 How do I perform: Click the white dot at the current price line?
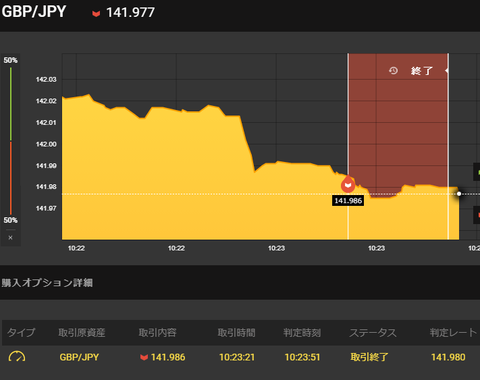tap(459, 194)
